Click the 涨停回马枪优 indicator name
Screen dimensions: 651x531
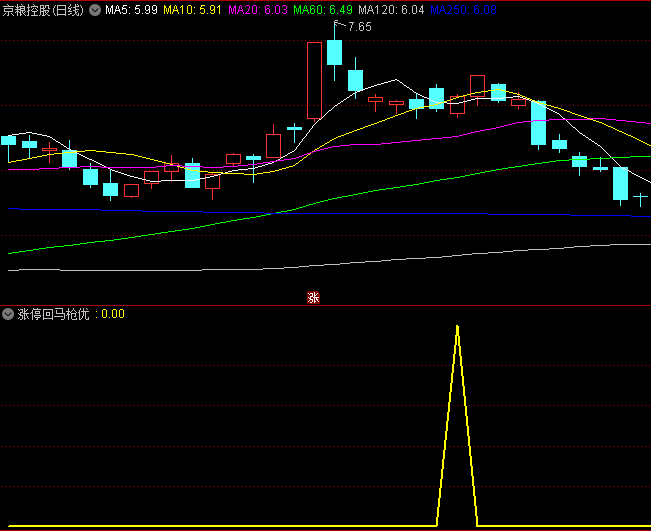54,314
